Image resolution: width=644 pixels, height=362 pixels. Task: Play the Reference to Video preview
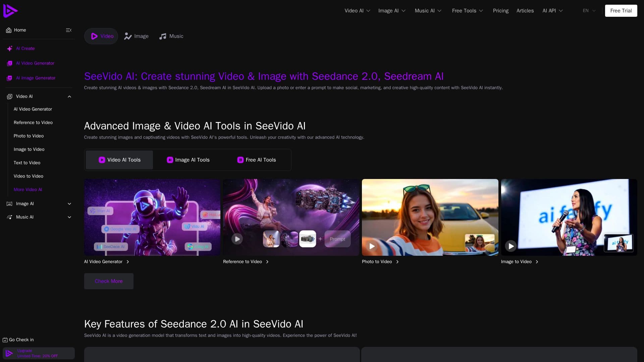(237, 239)
